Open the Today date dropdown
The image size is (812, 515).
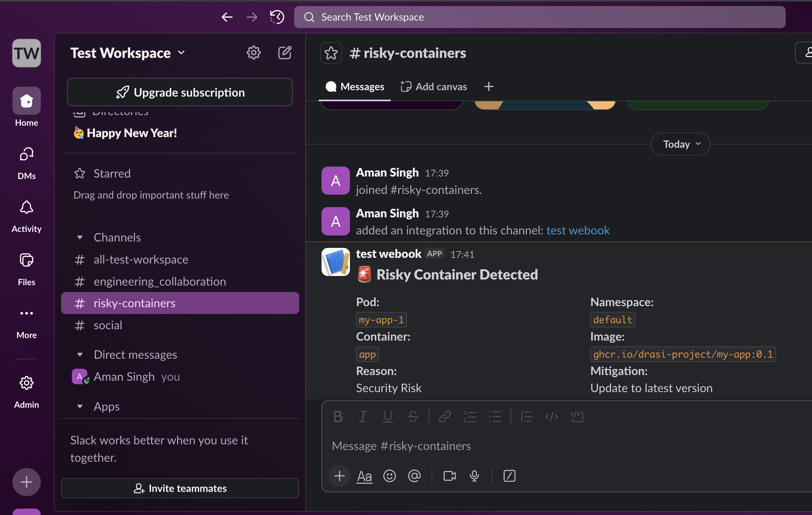tap(680, 144)
